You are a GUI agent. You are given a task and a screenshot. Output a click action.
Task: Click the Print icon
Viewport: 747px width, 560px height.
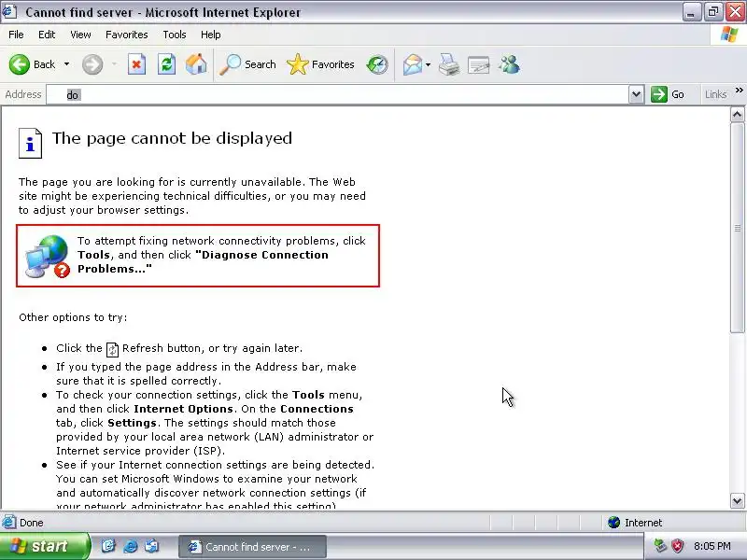tap(449, 64)
